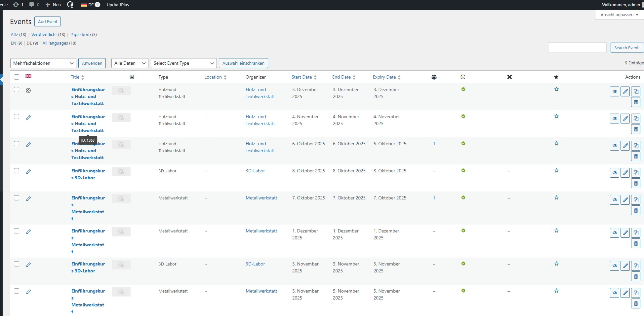644x316 pixels.
Task: Click the translation pencil icon for the 1. Dezember event
Action: point(28,232)
